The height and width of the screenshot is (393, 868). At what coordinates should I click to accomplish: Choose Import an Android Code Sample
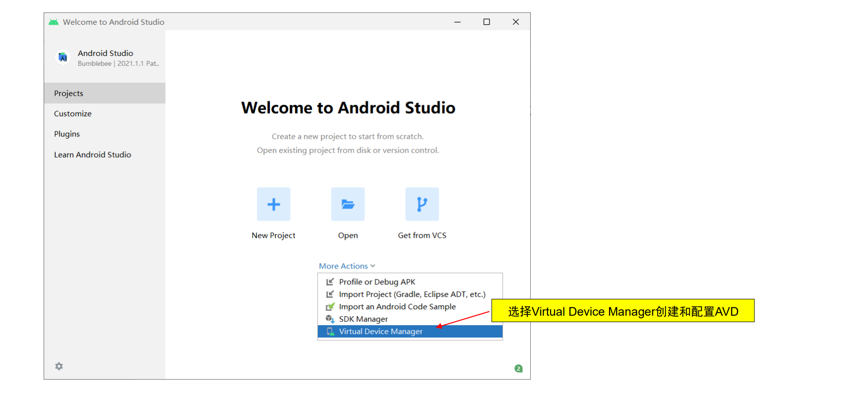(410, 307)
